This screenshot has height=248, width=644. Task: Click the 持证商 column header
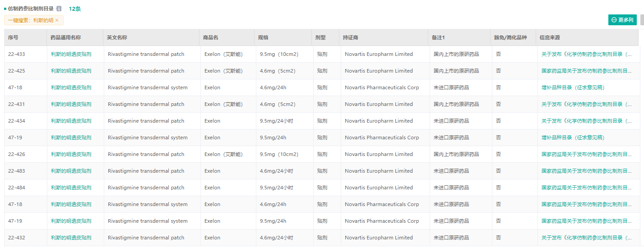click(350, 37)
